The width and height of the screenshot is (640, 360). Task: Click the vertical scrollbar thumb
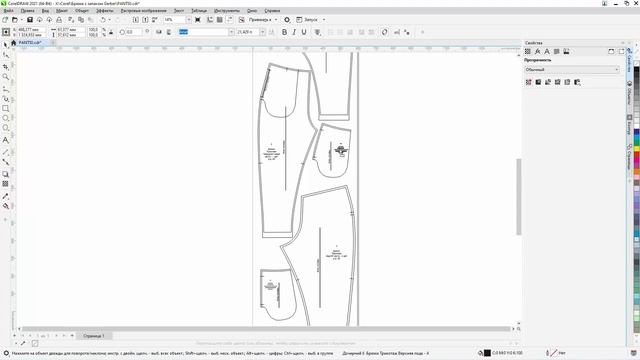point(519,197)
